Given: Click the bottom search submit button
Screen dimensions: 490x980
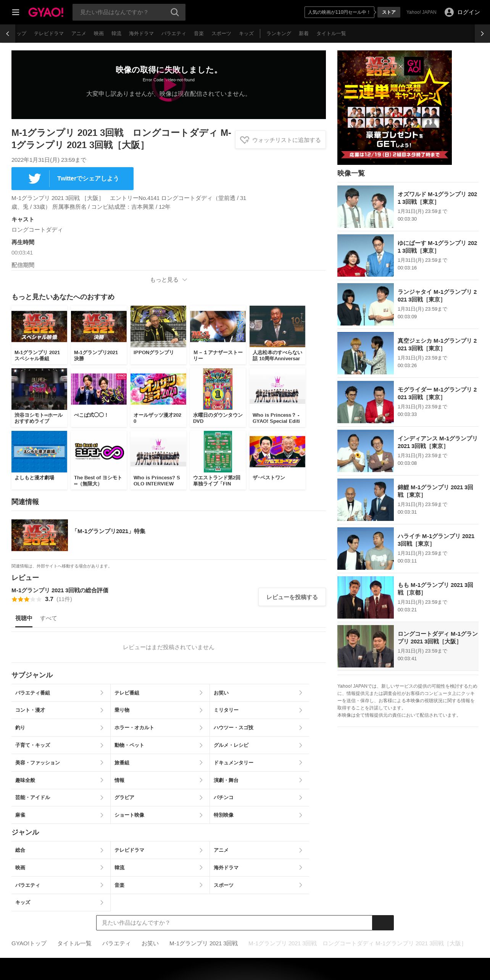Looking at the screenshot, I should (x=383, y=923).
